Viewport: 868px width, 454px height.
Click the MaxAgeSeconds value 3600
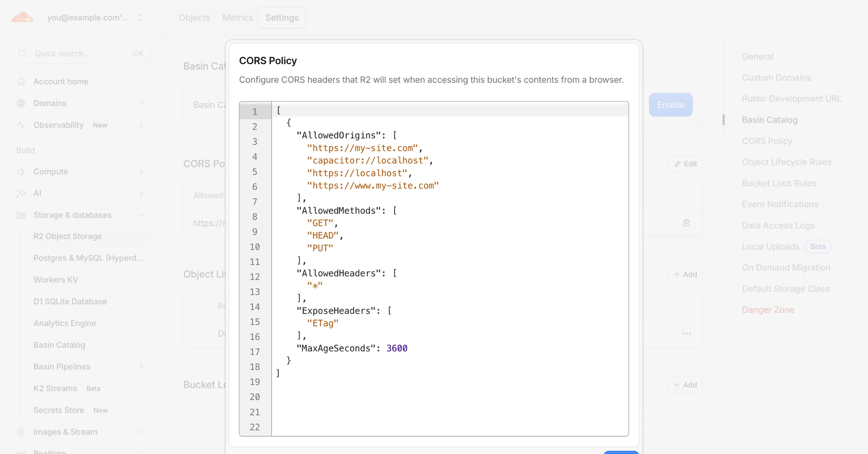397,348
